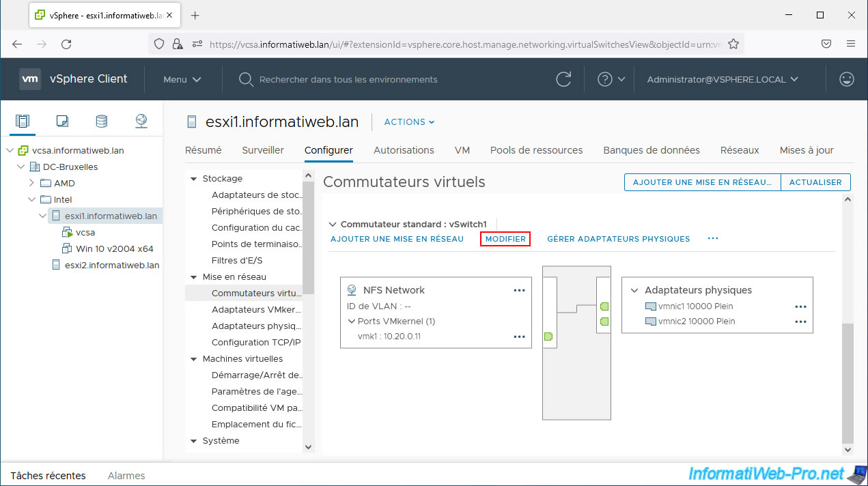Click the search magnifier icon

(x=246, y=79)
